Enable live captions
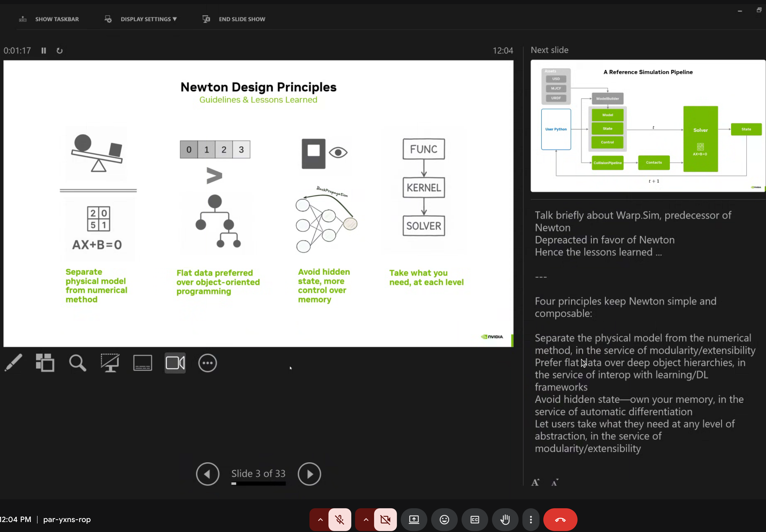Viewport: 766px width, 532px height. [474, 520]
